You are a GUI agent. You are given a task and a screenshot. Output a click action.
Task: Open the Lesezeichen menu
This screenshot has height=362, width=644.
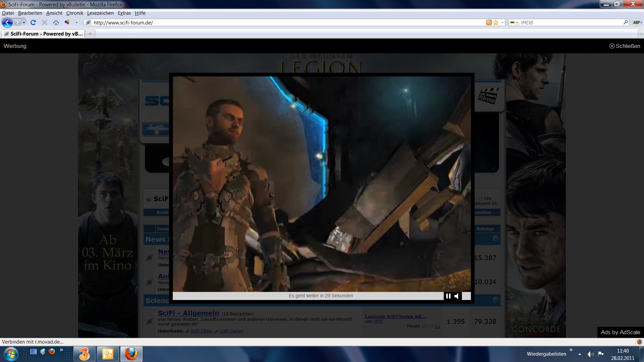pos(100,13)
